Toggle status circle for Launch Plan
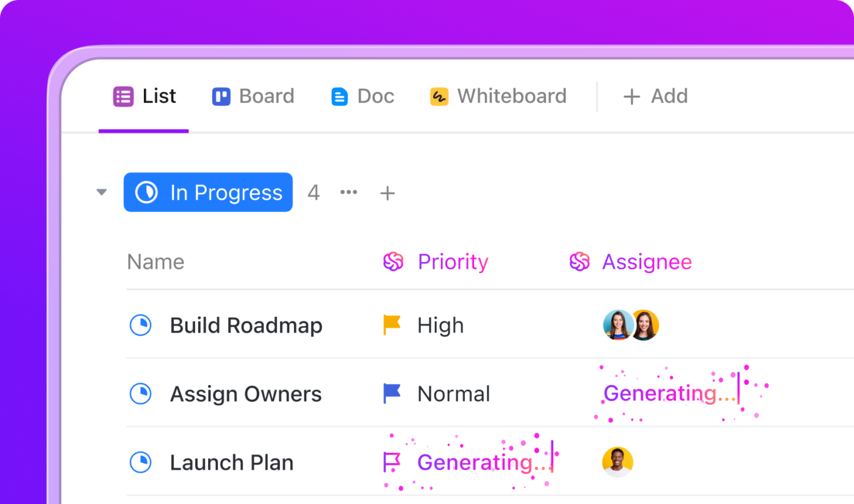This screenshot has height=504, width=854. click(141, 463)
